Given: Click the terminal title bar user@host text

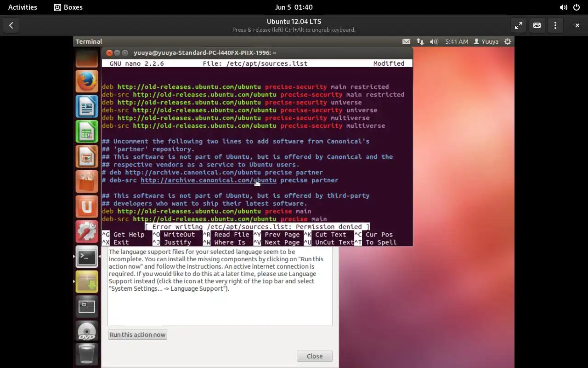Looking at the screenshot, I should (205, 53).
